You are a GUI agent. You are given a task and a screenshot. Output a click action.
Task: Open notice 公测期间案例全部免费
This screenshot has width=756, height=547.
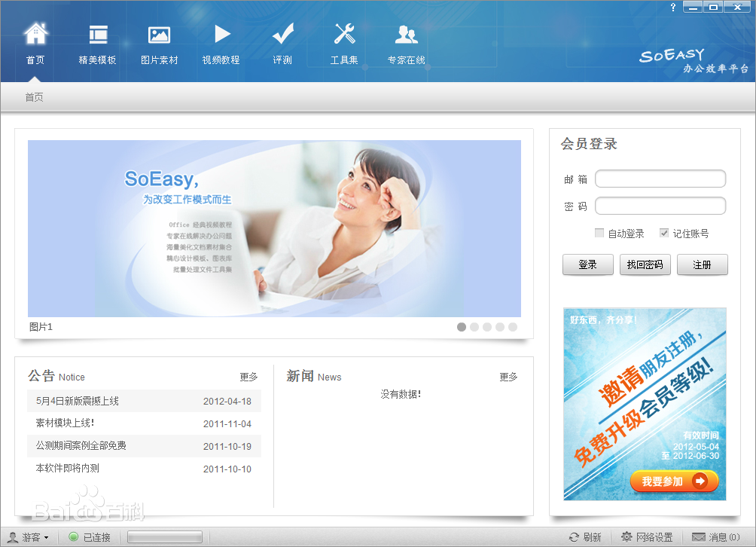click(81, 446)
